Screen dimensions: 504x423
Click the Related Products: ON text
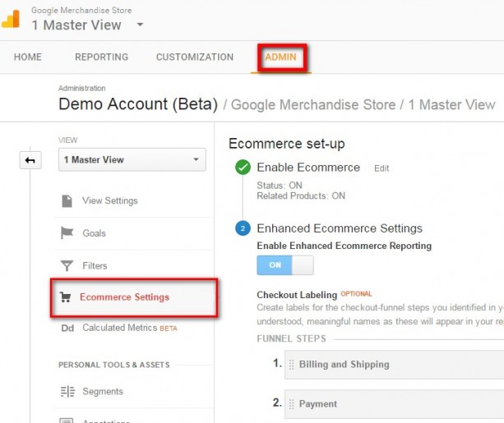[x=301, y=196]
